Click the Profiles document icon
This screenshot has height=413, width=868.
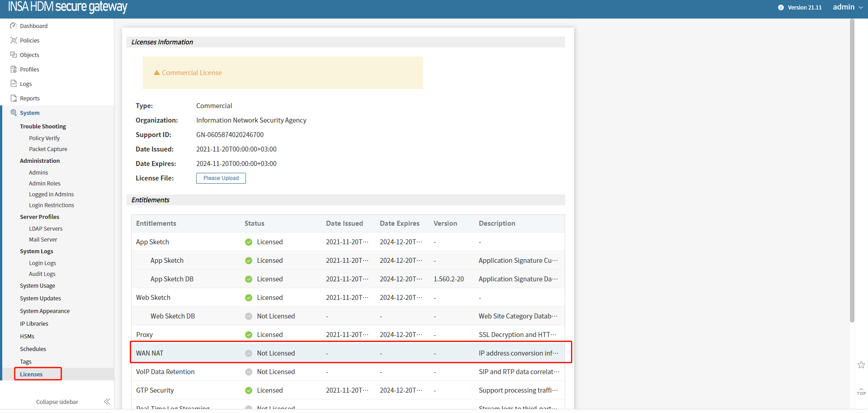click(x=14, y=69)
